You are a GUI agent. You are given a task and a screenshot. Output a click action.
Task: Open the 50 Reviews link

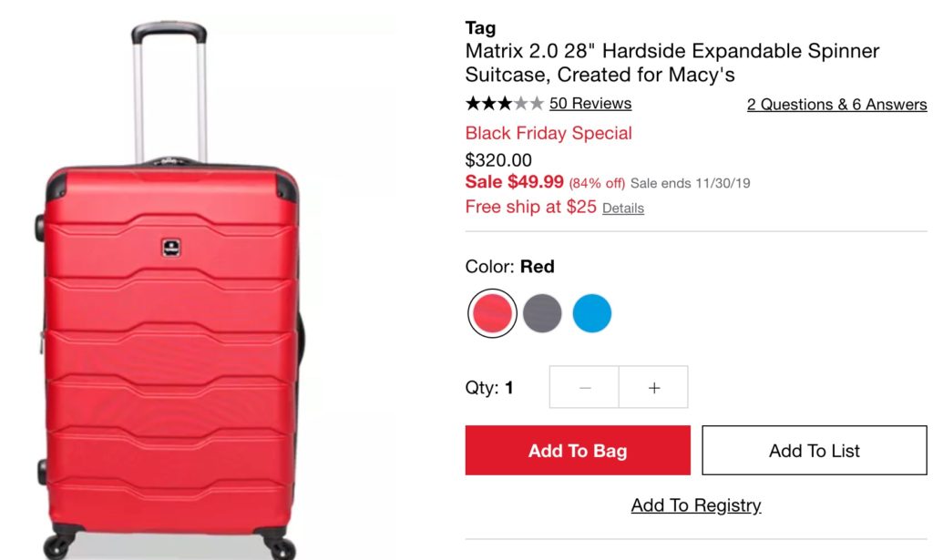click(x=590, y=104)
